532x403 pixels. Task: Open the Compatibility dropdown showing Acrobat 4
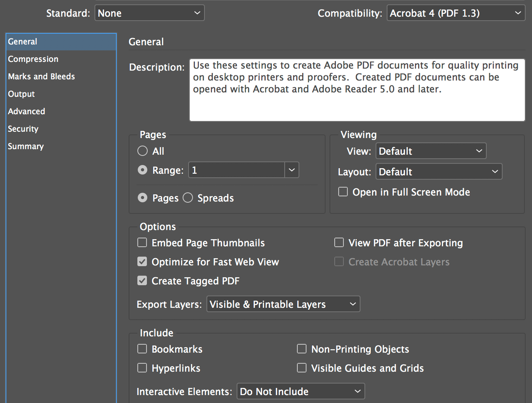point(456,13)
